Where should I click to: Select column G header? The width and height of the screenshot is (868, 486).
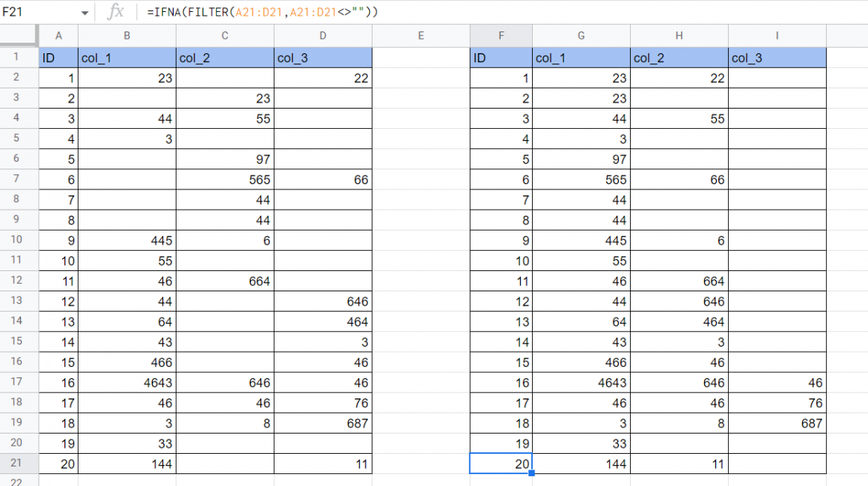581,35
